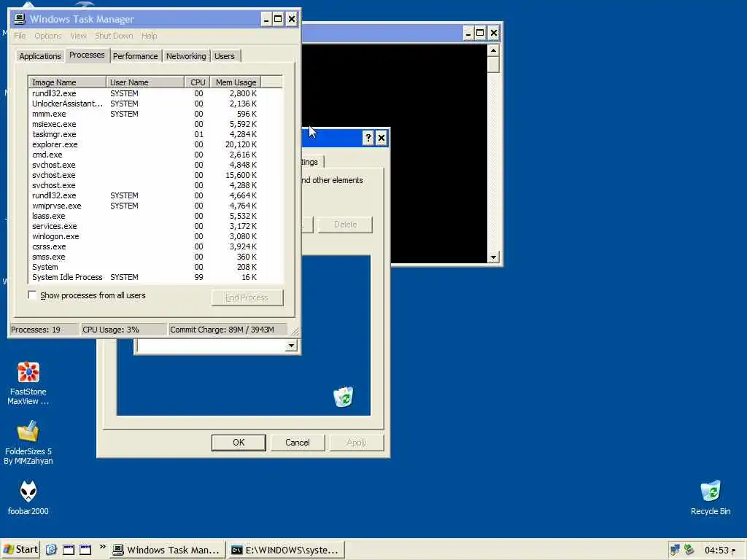The image size is (747, 560).
Task: Click the Delete button in the dialog
Action: click(x=345, y=225)
